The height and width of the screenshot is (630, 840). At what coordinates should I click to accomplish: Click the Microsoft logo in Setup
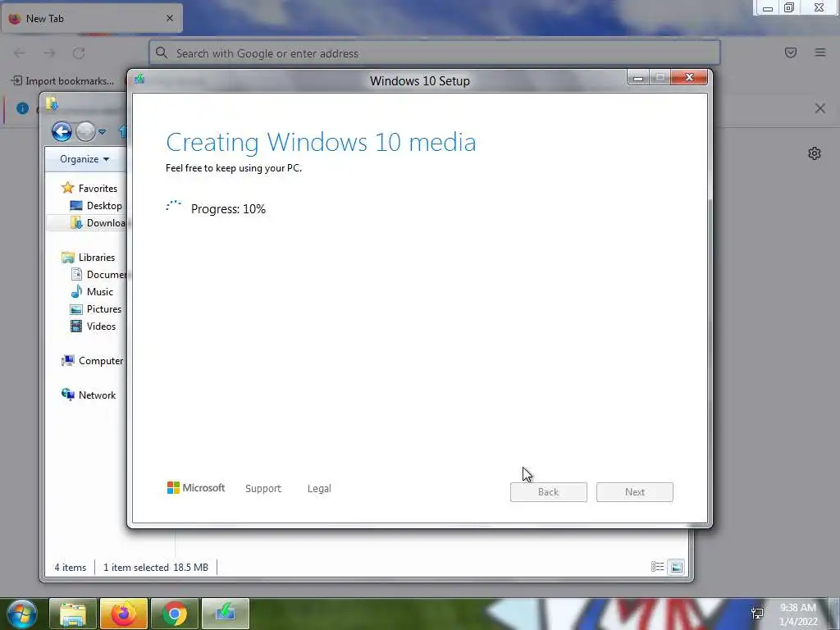[196, 487]
